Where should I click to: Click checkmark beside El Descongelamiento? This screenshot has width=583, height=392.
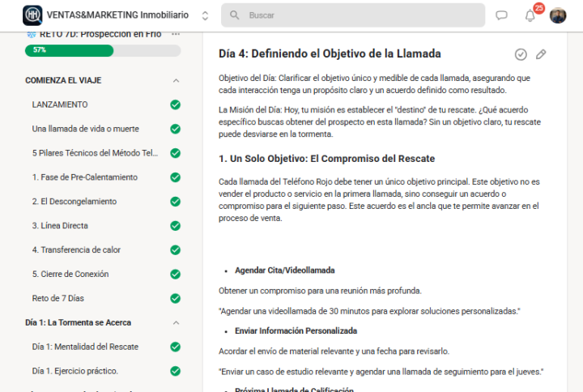click(x=176, y=202)
